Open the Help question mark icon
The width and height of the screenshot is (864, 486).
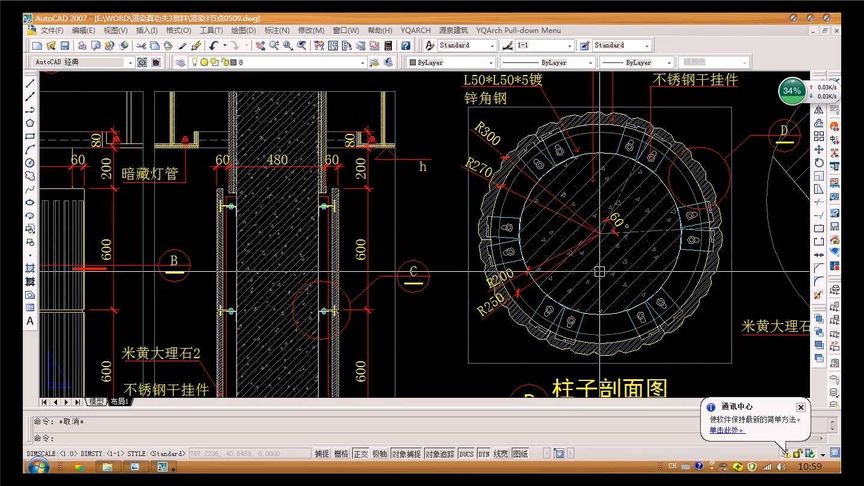(406, 46)
